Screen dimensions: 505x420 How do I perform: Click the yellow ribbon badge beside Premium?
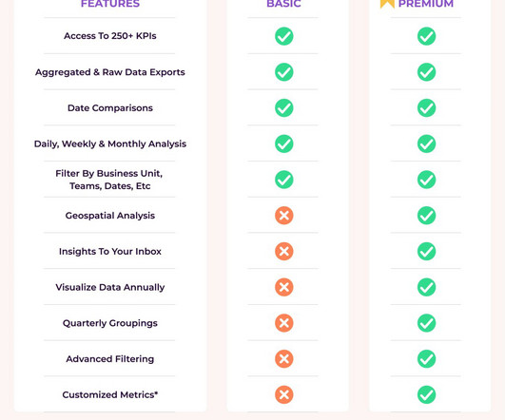[387, 4]
